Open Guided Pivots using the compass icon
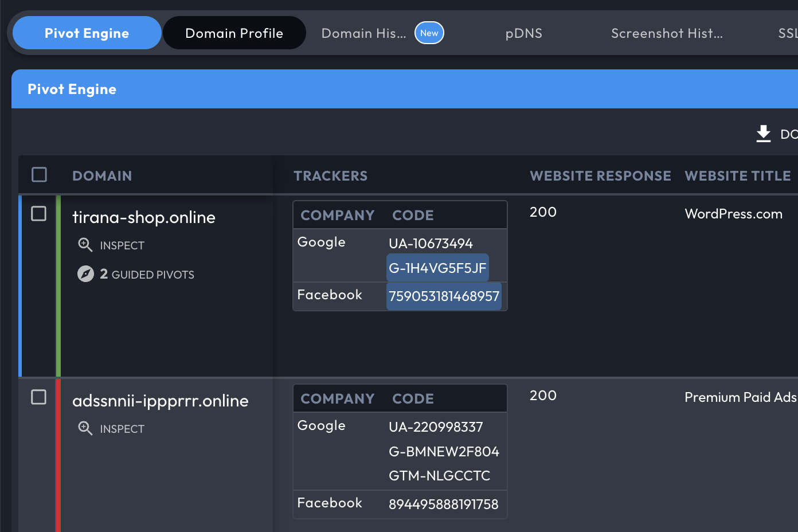Image resolution: width=798 pixels, height=532 pixels. (85, 274)
